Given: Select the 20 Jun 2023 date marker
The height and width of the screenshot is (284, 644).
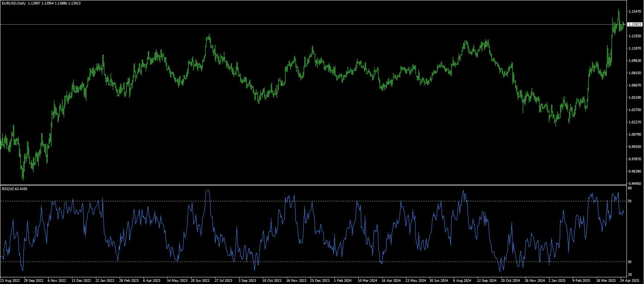Looking at the screenshot, I should coord(200,281).
